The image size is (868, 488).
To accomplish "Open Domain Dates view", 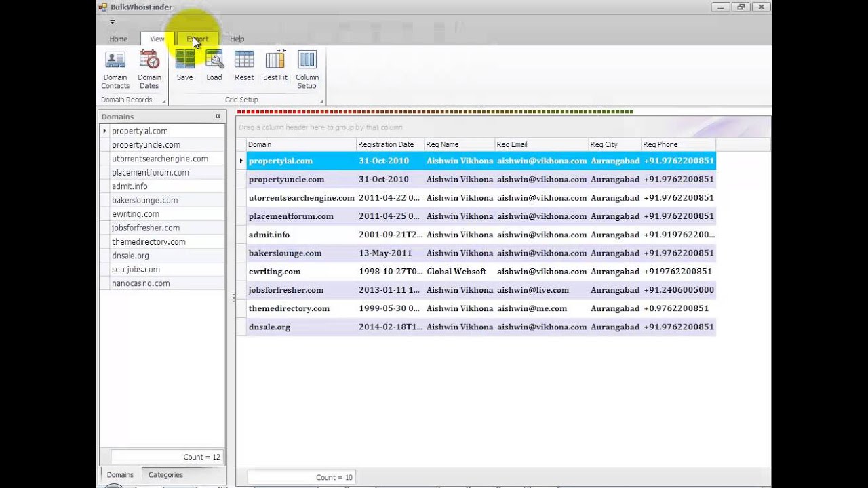I will pos(149,69).
